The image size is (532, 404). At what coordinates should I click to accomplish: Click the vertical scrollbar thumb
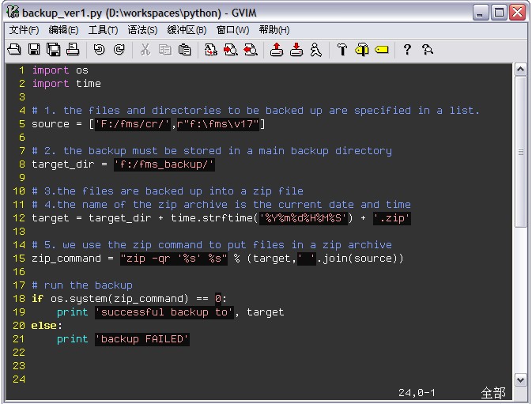click(x=520, y=152)
